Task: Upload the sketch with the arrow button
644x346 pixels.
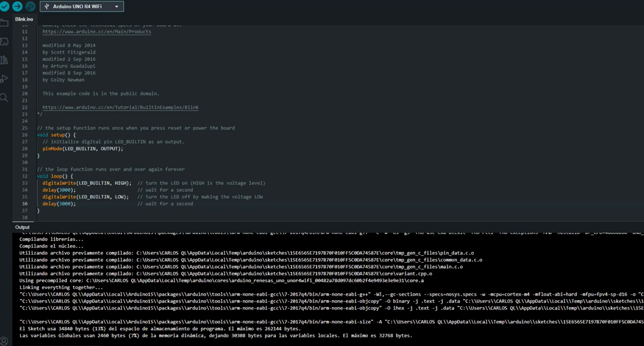Action: [x=17, y=6]
